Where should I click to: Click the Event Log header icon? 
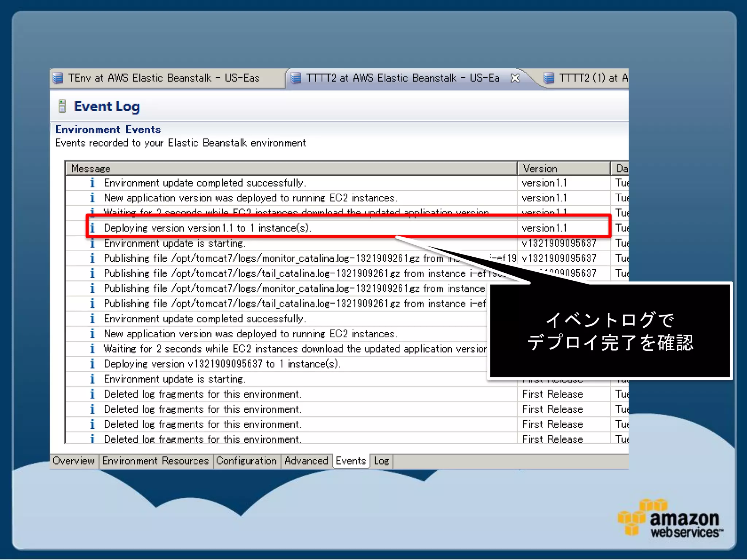[x=62, y=106]
